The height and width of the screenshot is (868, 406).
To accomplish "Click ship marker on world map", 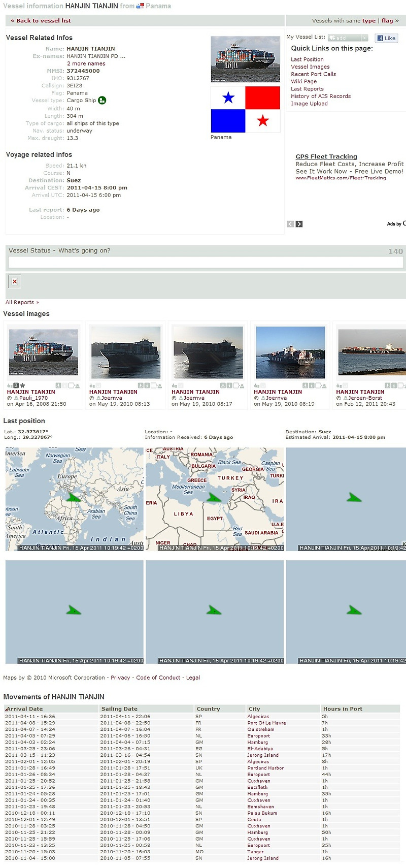I will (74, 497).
